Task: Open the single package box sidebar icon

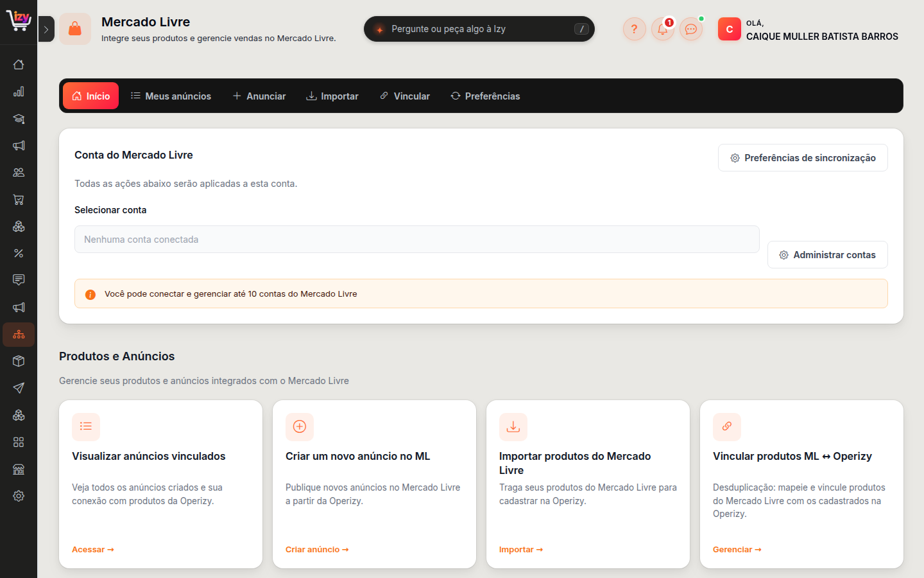Action: (x=19, y=361)
